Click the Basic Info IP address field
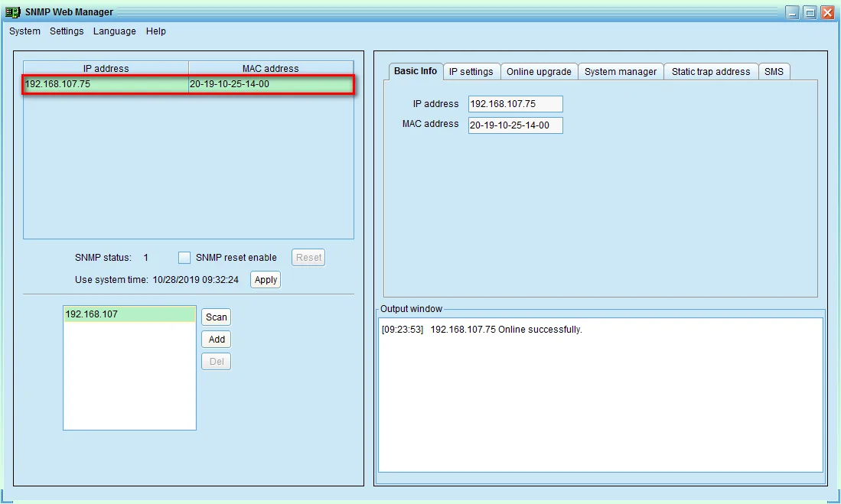The height and width of the screenshot is (504, 841). (516, 104)
